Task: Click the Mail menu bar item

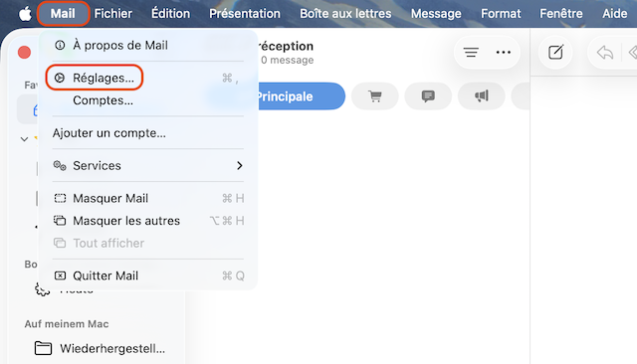Action: click(63, 13)
